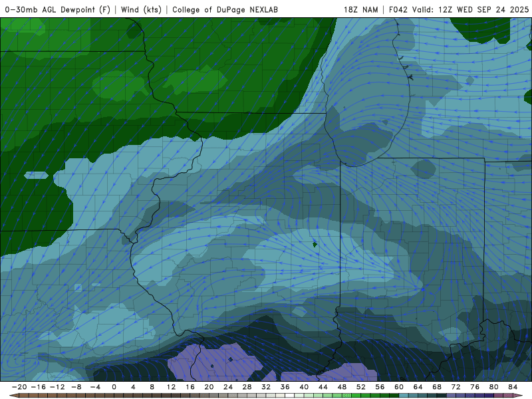Screen dimensions: 532x399
Task: Click the 72 label on the color scale
Action: (x=456, y=387)
